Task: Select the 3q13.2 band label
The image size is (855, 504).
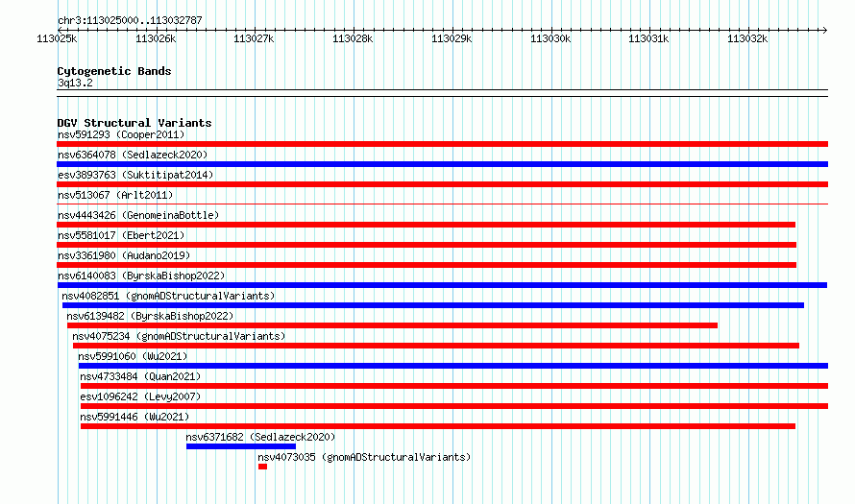Action: [x=75, y=83]
